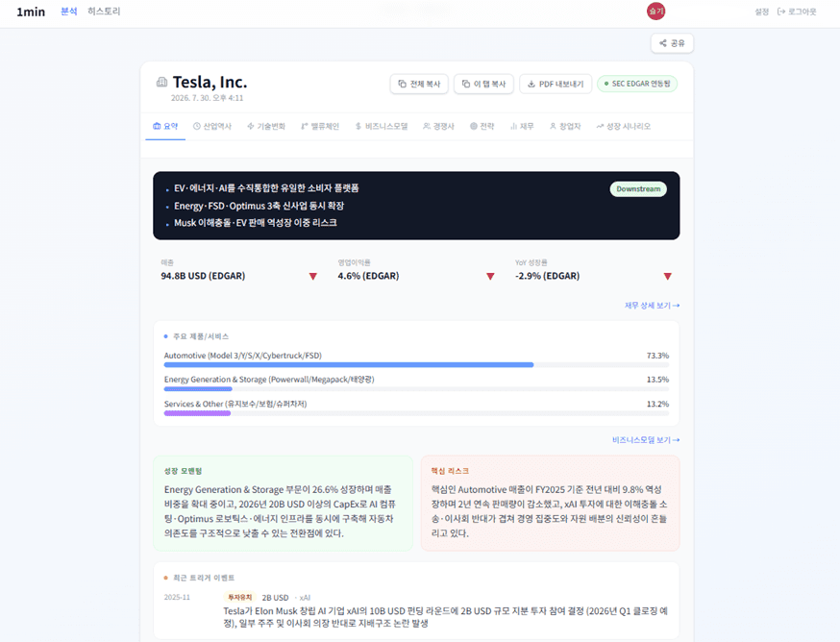Click the SEC EDGAR 연동됨 badge

[637, 84]
